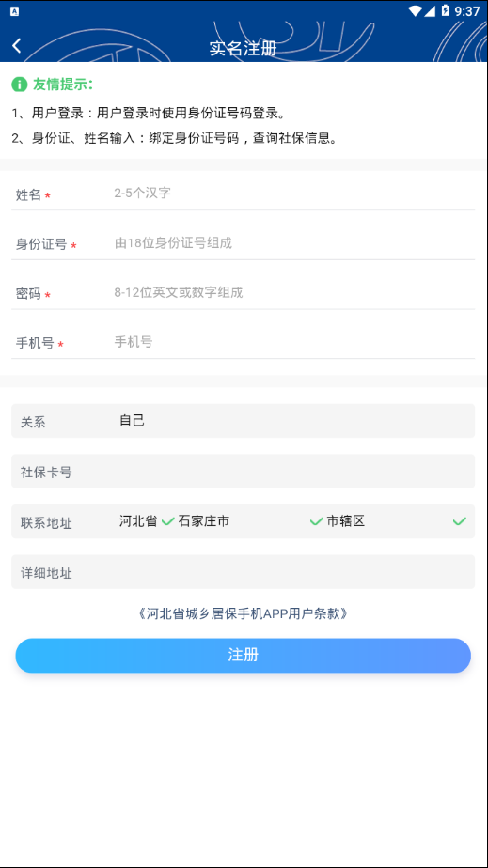Expand the green chevron after 市辖区

coord(459,521)
